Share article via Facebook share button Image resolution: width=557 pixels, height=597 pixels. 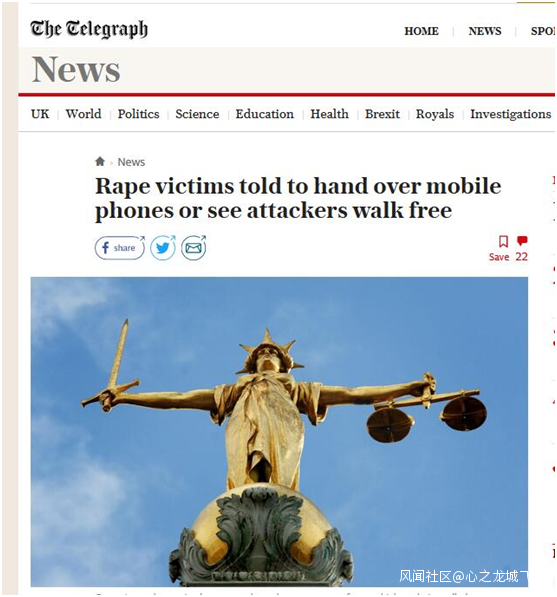120,248
